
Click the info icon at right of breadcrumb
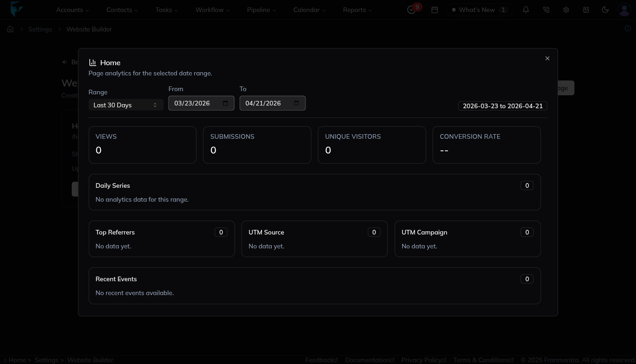[x=628, y=29]
